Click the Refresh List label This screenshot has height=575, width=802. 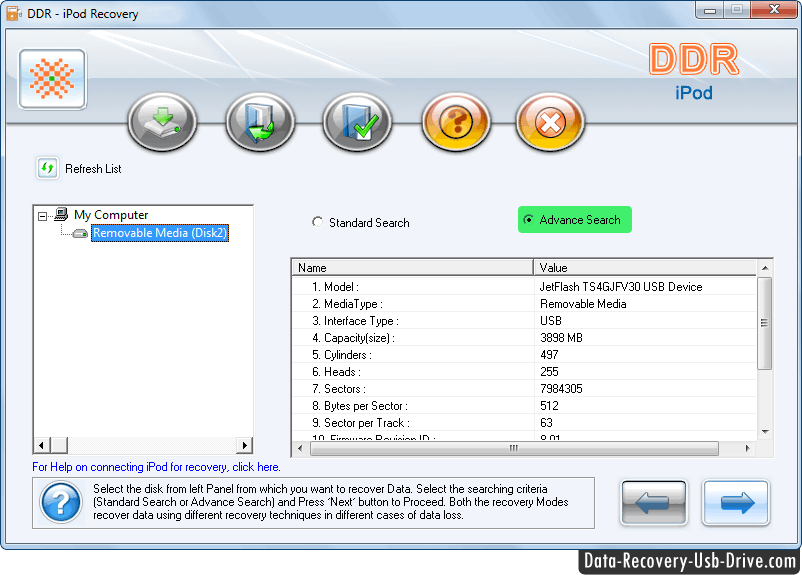(x=93, y=169)
